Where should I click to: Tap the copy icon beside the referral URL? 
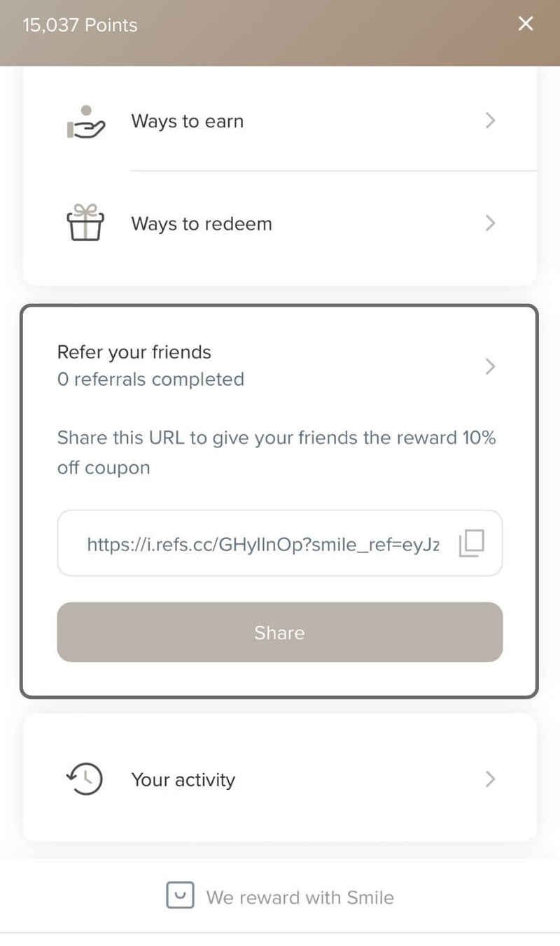tap(472, 544)
